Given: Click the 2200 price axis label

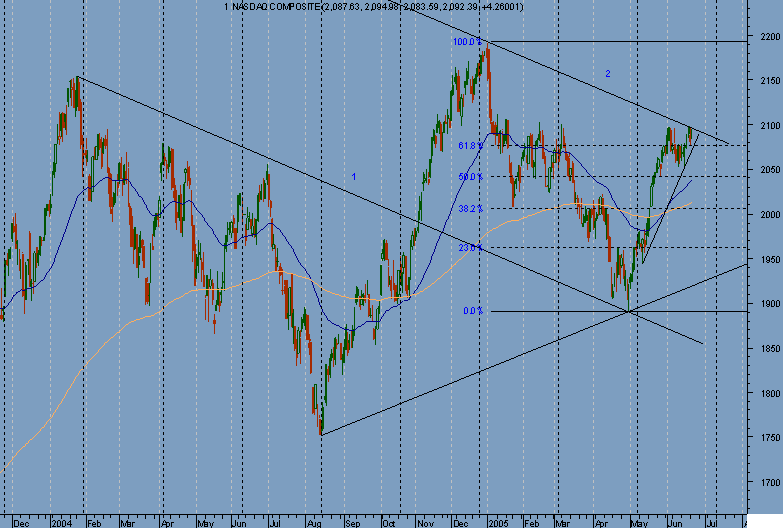Looking at the screenshot, I should coord(772,36).
